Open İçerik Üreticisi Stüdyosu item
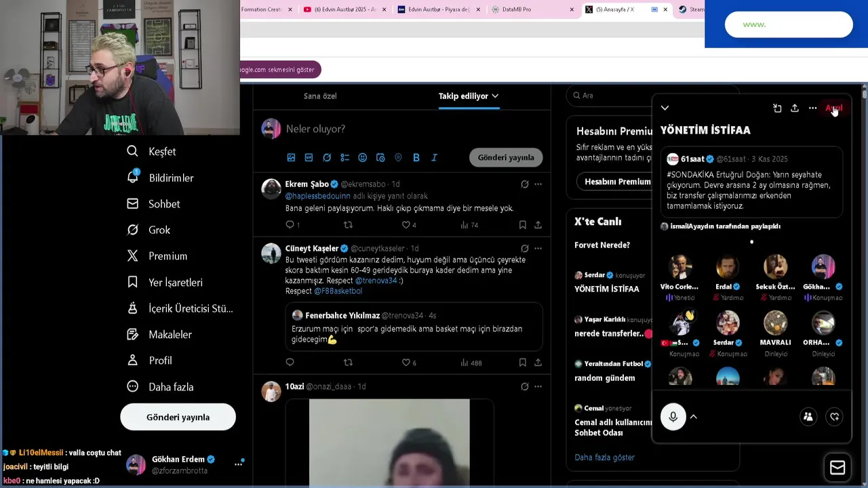Viewport: 868px width, 488px height. pos(180,308)
